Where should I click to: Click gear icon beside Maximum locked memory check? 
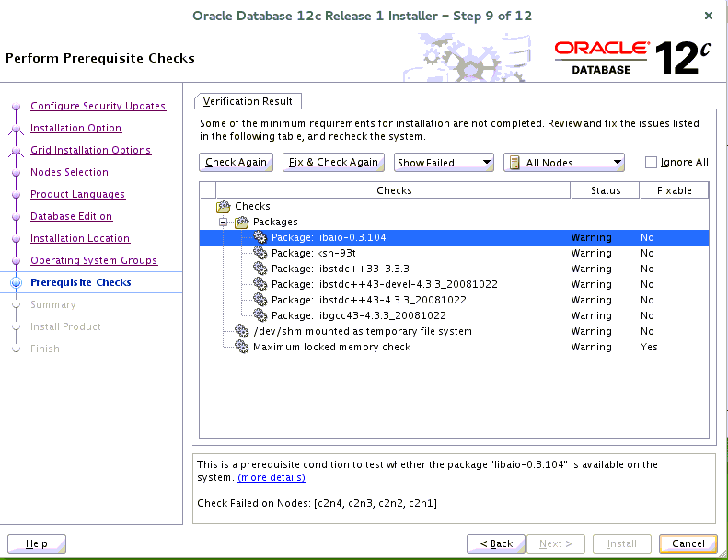point(241,347)
